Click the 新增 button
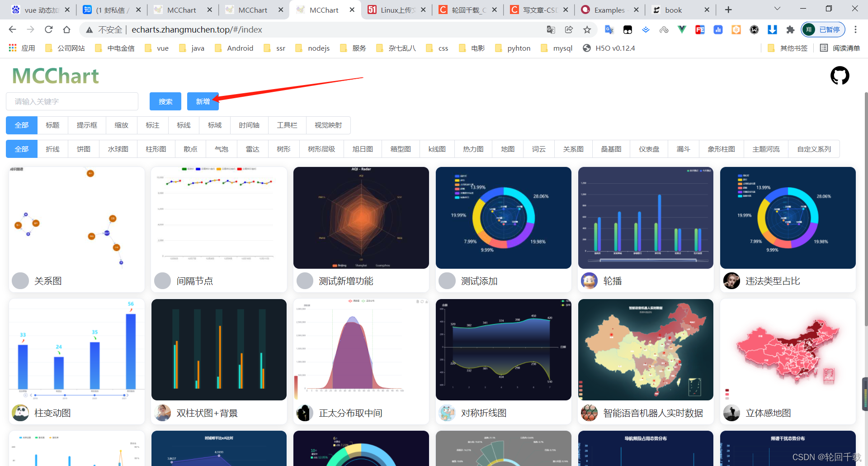Screen dimensions: 868x466 tap(203, 101)
